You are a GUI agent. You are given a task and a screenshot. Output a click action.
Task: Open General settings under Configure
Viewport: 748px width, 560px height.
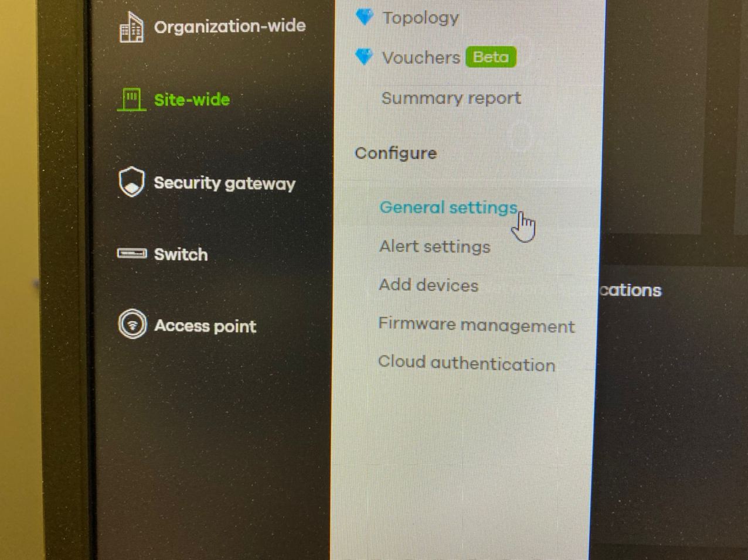click(x=448, y=207)
